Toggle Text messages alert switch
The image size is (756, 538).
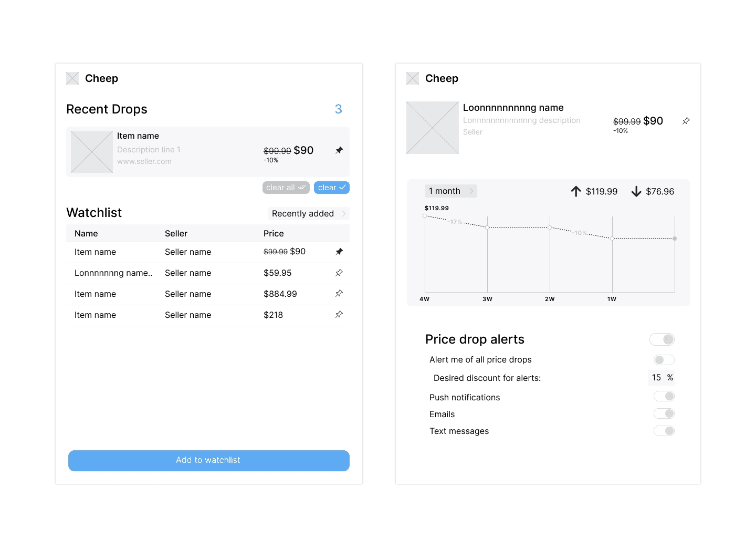[664, 431]
